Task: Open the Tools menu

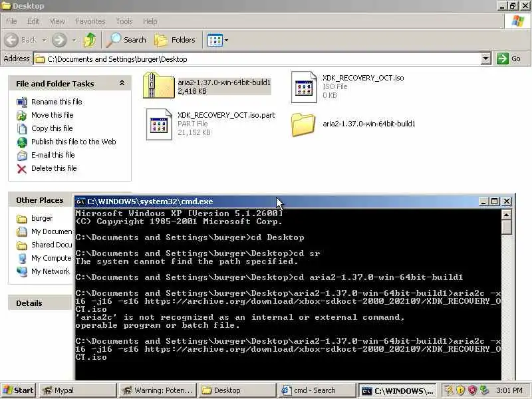Action: [124, 21]
